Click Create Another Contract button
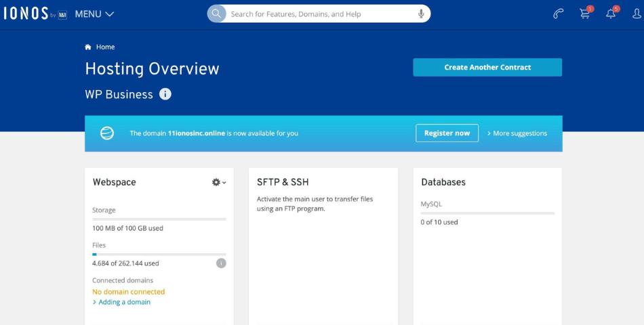This screenshot has height=325, width=644. pos(487,67)
